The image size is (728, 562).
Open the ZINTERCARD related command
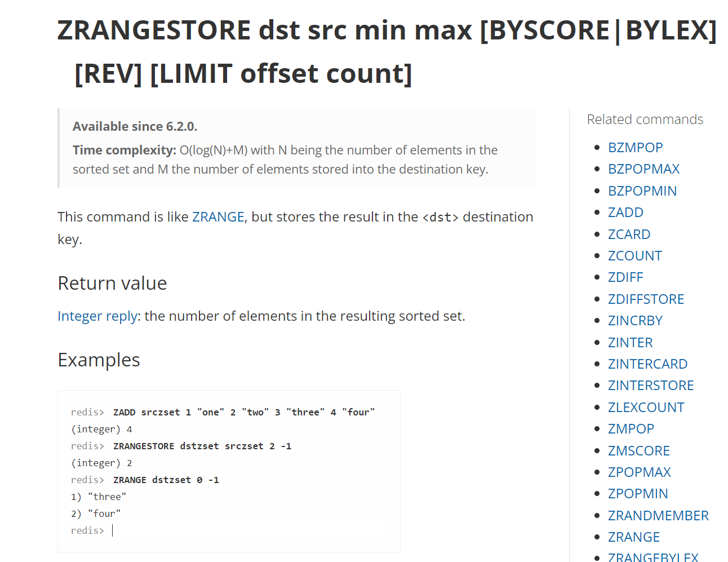pyautogui.click(x=647, y=364)
